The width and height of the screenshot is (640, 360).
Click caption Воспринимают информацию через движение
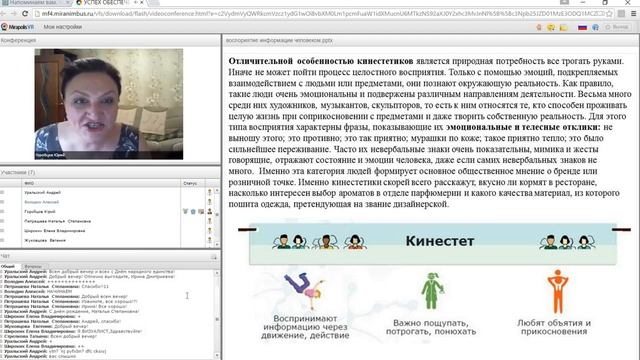click(x=305, y=327)
